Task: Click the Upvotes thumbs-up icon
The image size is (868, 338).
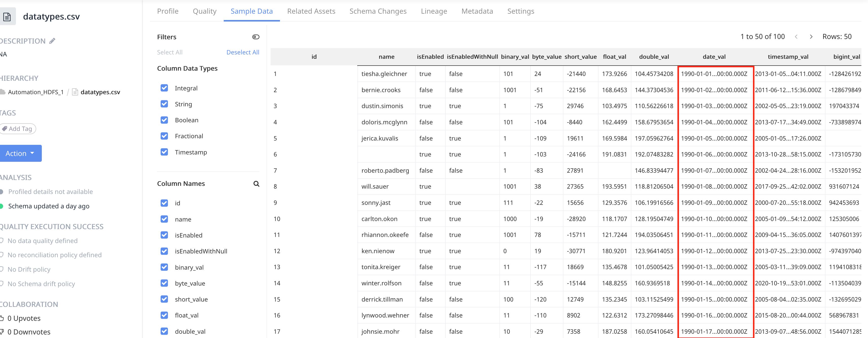Action: pos(2,318)
